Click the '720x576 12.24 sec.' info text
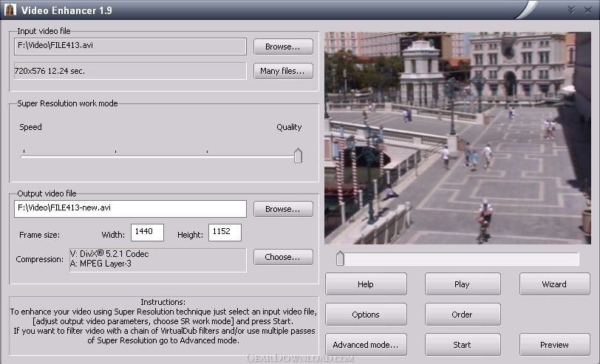This screenshot has width=600, height=364. pos(50,71)
